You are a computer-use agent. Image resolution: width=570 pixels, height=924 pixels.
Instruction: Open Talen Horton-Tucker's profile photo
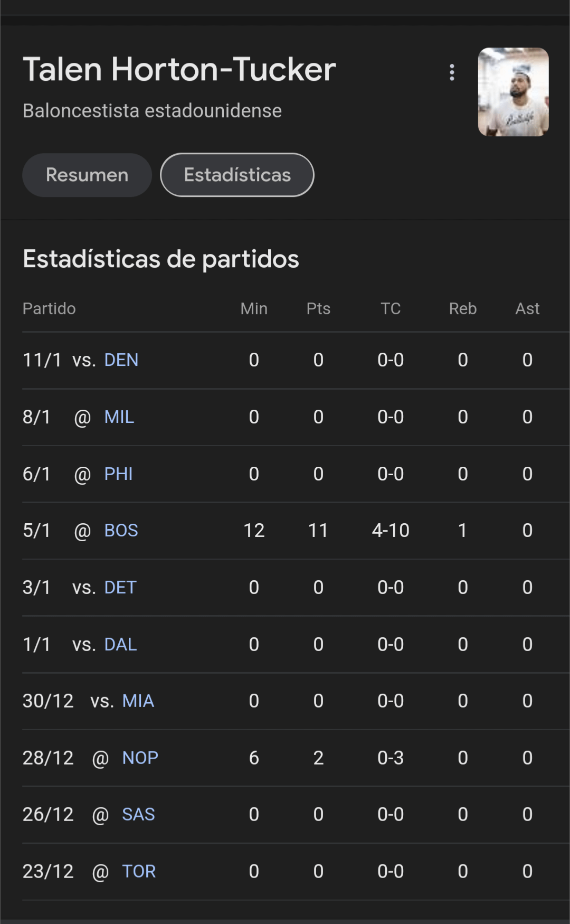pos(513,92)
